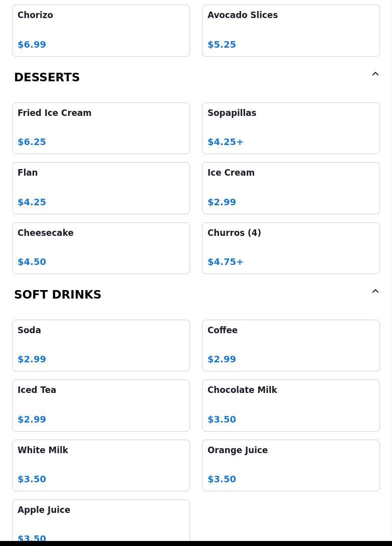392x546 pixels.
Task: Click the DESSERTS section heading
Action: click(x=47, y=77)
